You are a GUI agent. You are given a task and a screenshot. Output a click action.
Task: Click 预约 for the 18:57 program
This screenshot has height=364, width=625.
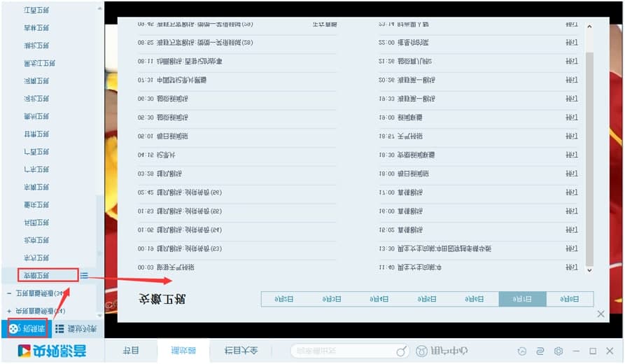coord(571,136)
